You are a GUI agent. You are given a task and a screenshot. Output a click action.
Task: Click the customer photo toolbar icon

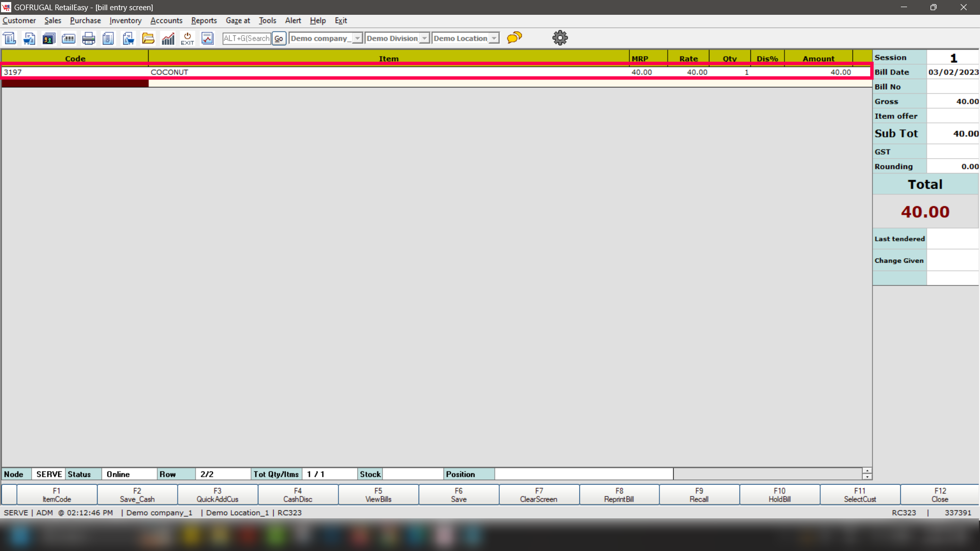48,38
